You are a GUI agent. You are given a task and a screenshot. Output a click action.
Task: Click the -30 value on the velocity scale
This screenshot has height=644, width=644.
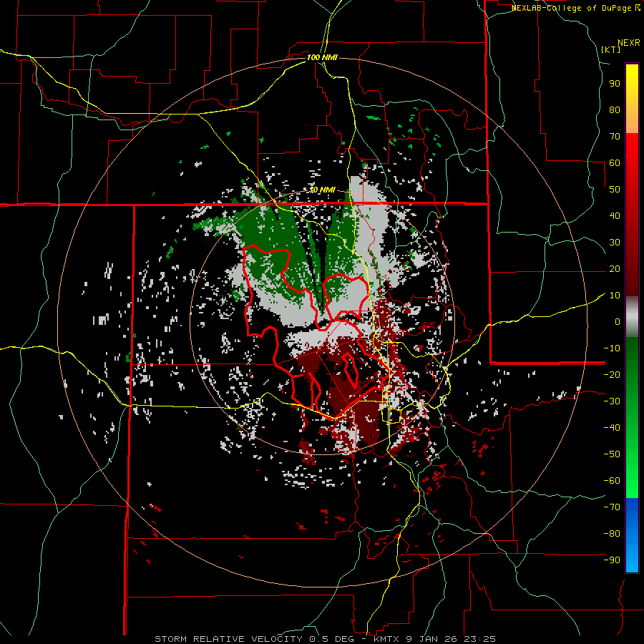[x=612, y=401]
